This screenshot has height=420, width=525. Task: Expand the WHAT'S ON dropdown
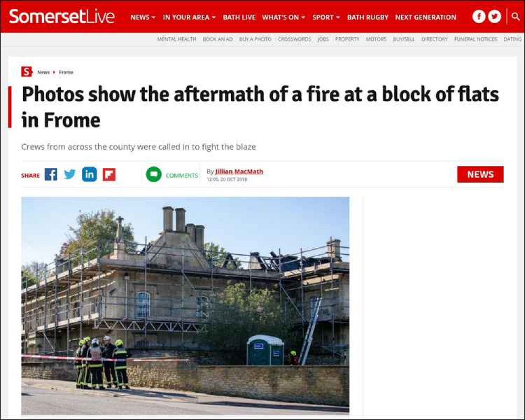pos(283,17)
